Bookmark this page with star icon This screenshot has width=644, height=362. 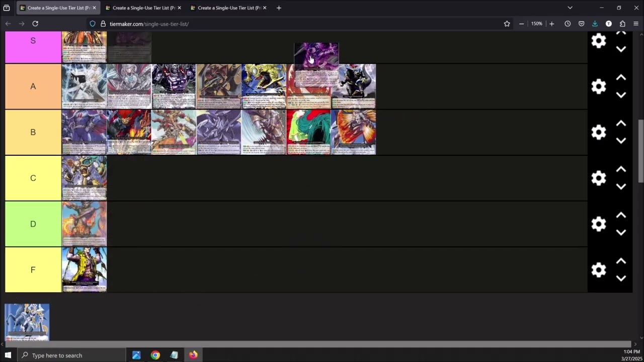(x=507, y=24)
